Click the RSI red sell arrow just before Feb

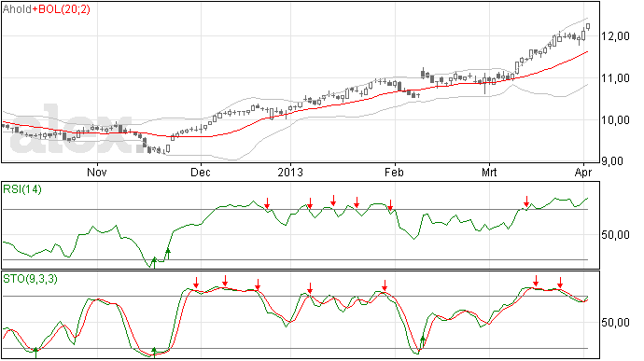tap(390, 205)
